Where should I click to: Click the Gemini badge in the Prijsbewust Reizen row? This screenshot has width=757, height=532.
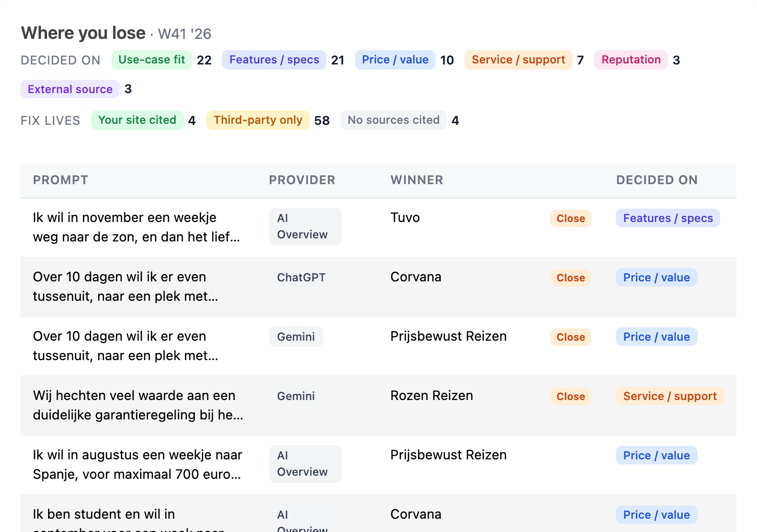296,337
